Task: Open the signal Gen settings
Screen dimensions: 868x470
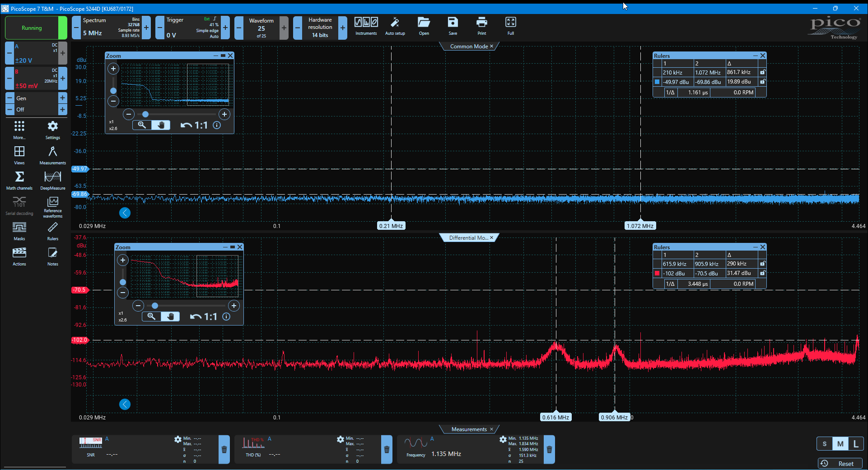Action: pos(36,98)
